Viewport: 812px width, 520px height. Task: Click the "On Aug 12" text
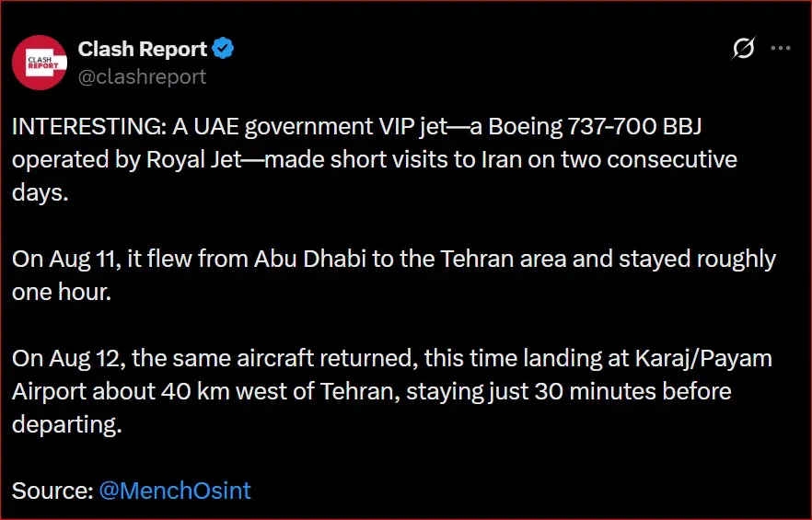coord(66,358)
